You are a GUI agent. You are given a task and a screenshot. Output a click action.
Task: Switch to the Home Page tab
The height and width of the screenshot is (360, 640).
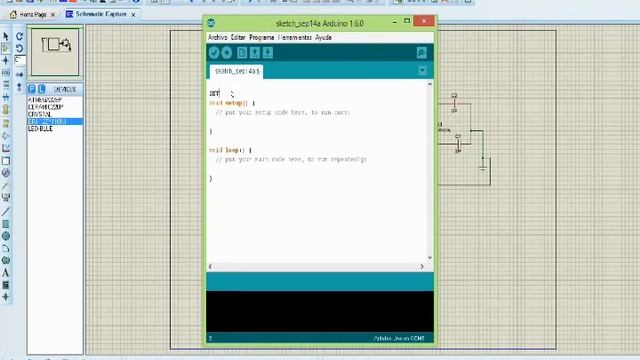click(x=33, y=14)
